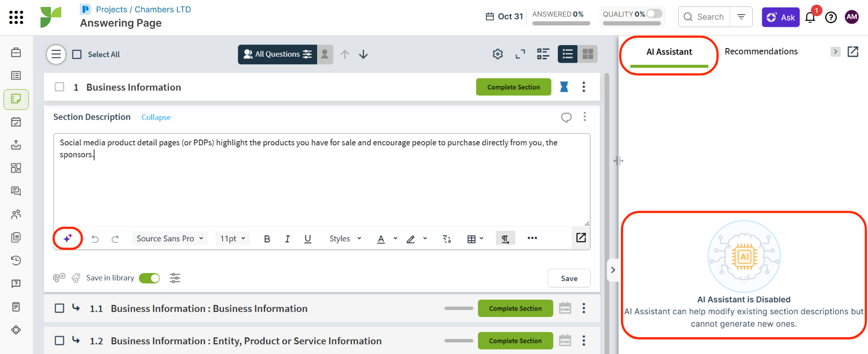
Task: Open search filter options
Action: (x=741, y=17)
